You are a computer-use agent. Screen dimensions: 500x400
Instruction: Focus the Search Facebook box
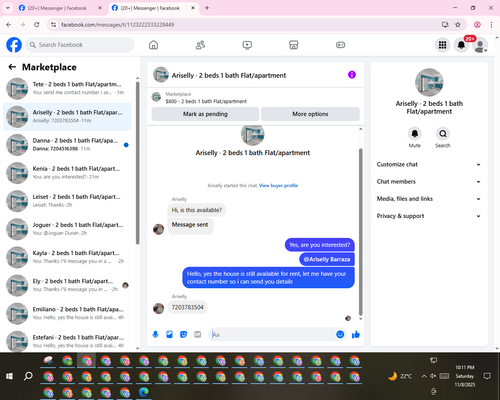pos(80,45)
